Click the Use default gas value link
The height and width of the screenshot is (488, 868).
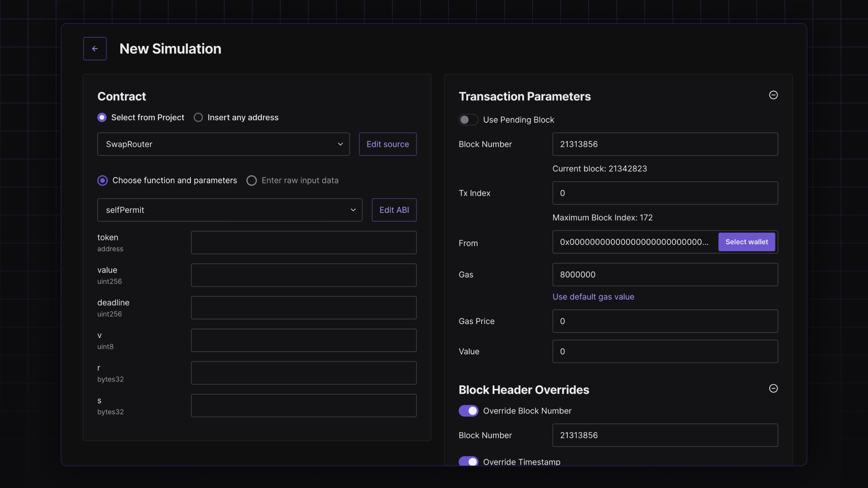click(593, 297)
